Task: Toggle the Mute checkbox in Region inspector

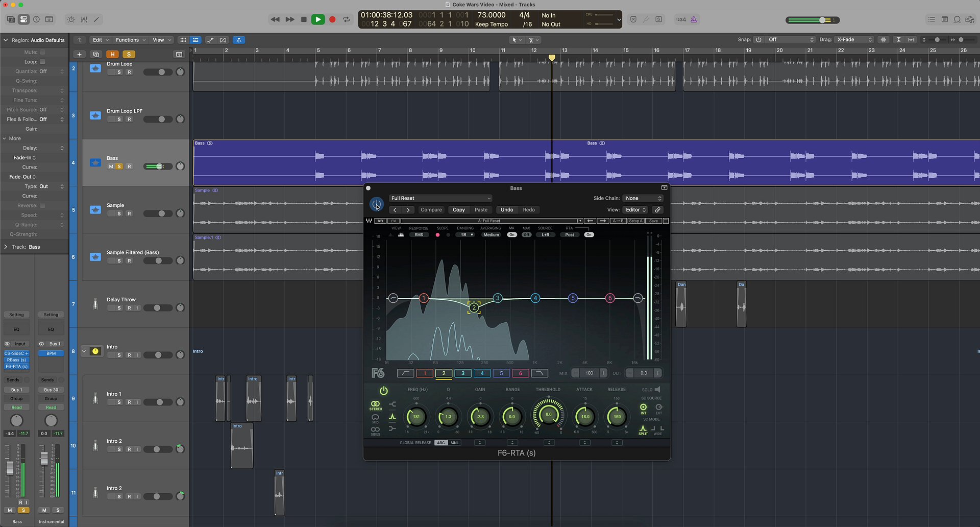Action: pos(42,52)
